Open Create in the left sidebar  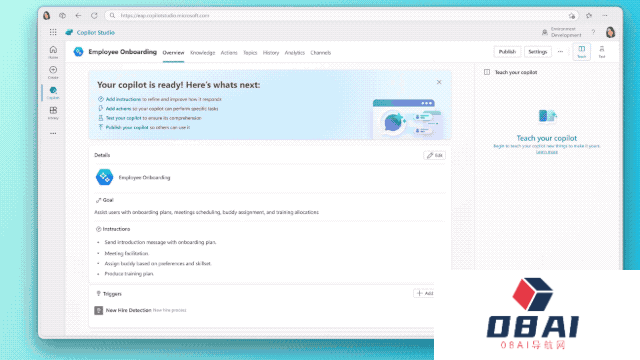(x=53, y=72)
